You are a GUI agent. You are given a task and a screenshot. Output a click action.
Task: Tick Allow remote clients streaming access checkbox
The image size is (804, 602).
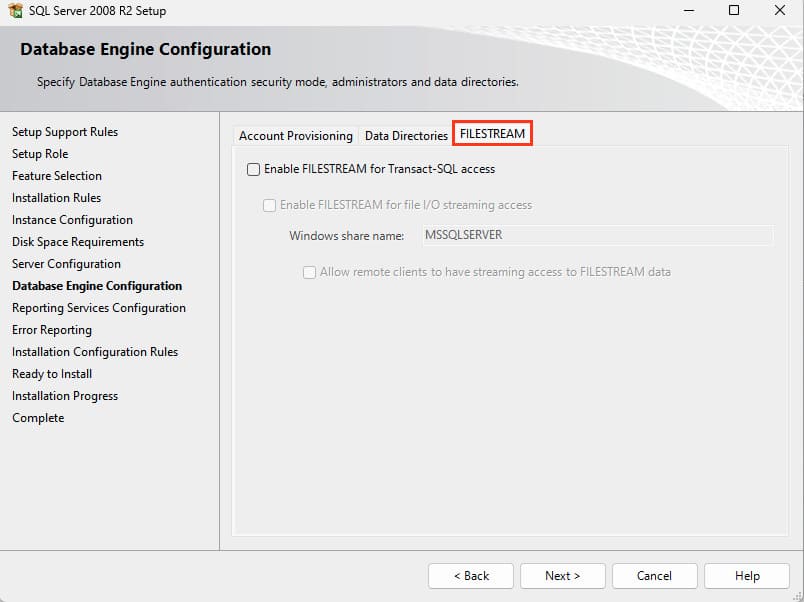pos(309,272)
